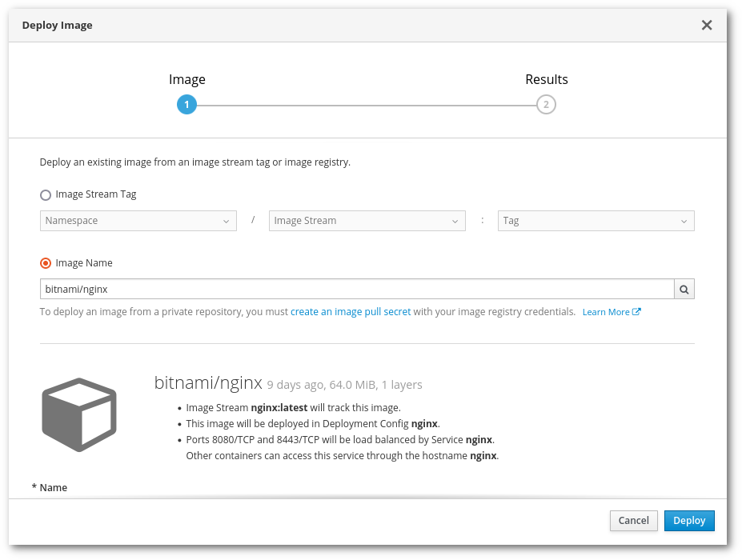Click the 'Deploy an existing image' description text
742x560 pixels.
pyautogui.click(x=195, y=162)
